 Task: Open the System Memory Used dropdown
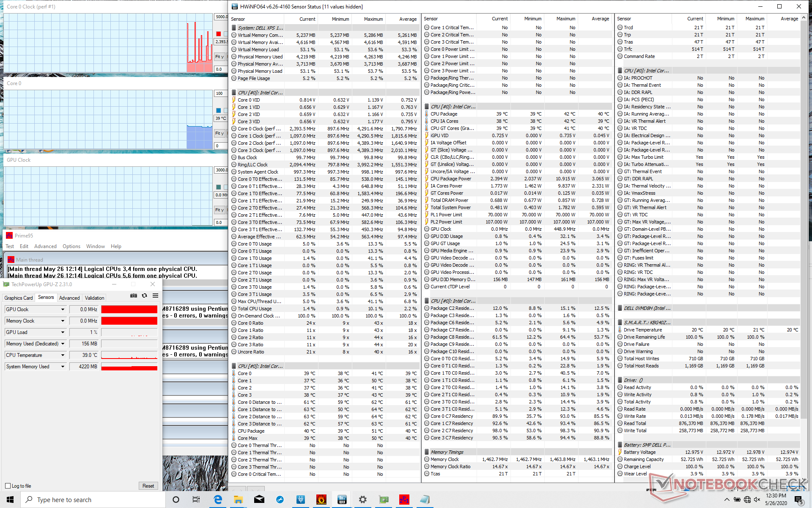tap(63, 367)
